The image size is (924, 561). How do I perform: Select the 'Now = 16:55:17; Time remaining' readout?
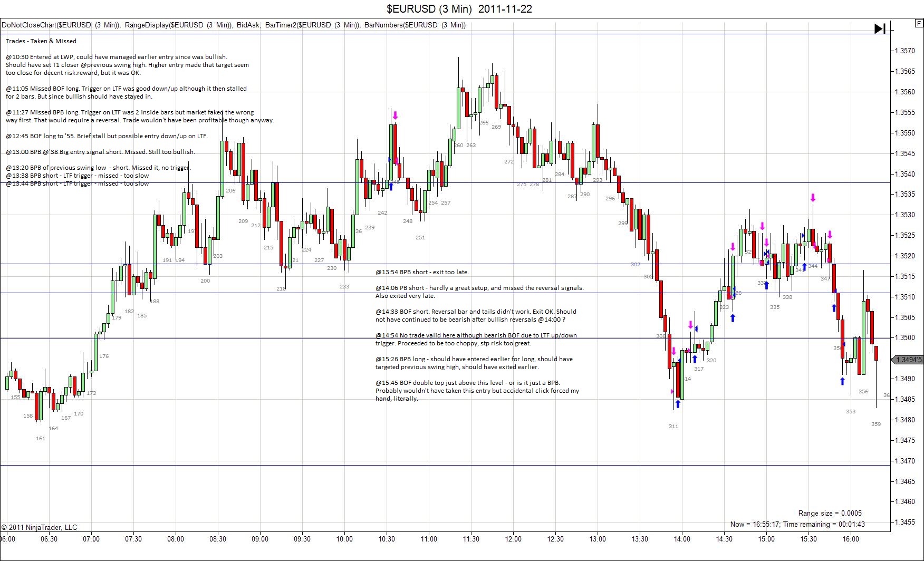(x=797, y=524)
